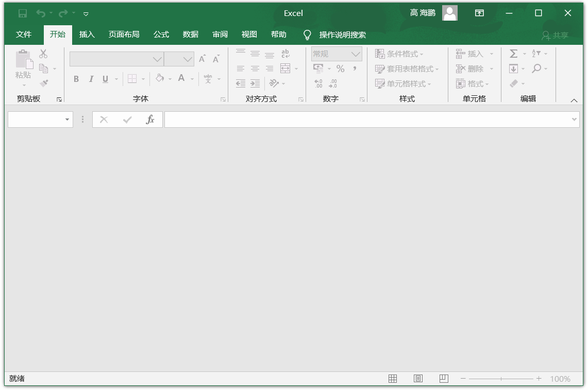The width and height of the screenshot is (588, 391).
Task: Click the 粘贴 paste icon
Action: click(23, 59)
